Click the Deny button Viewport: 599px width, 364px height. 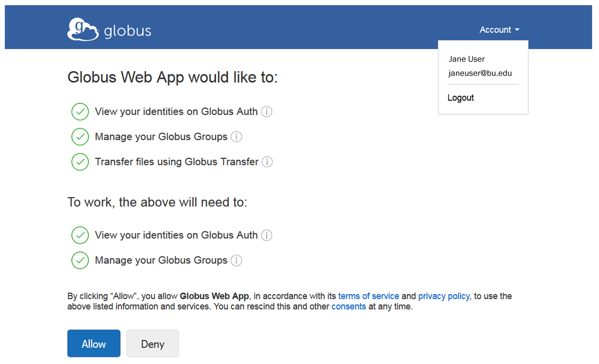click(153, 343)
